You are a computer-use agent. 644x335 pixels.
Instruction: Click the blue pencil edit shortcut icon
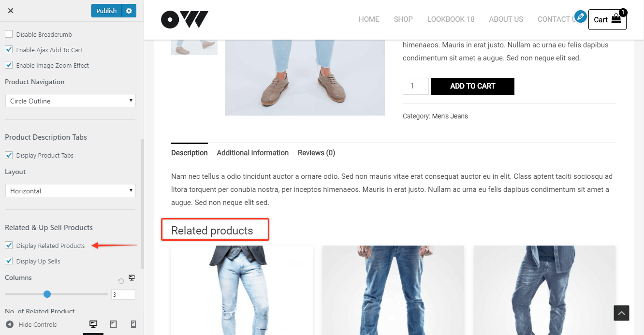[x=581, y=16]
